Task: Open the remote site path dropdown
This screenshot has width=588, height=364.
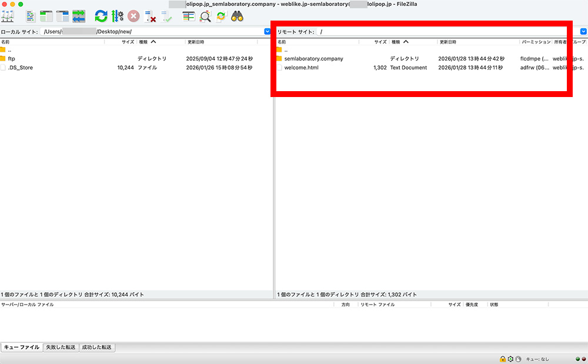Action: pos(583,31)
